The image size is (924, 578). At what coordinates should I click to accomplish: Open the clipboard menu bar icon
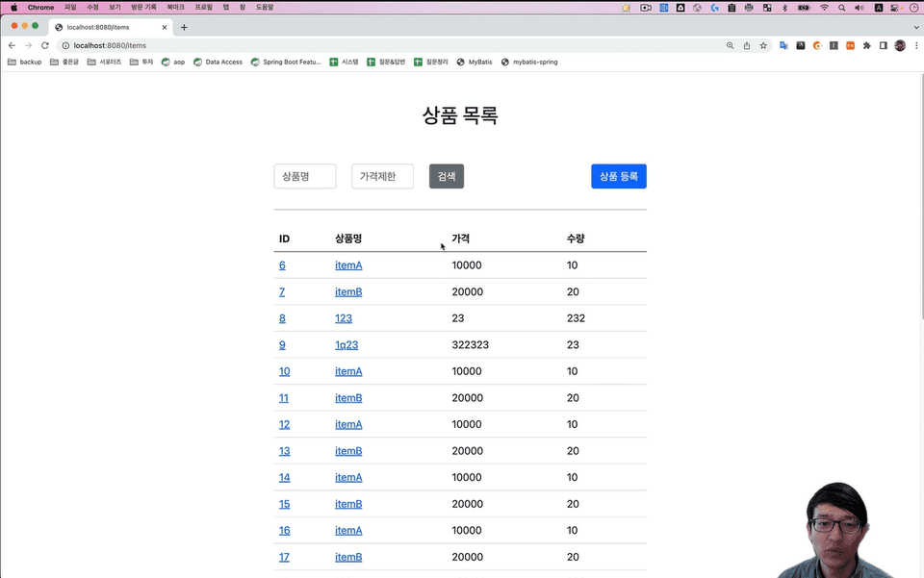[x=731, y=8]
